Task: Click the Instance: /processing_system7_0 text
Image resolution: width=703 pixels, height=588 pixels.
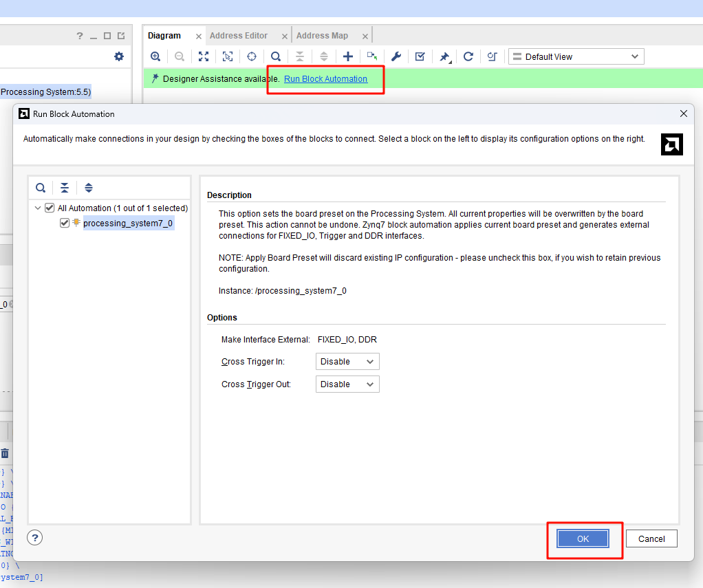Action: (x=283, y=291)
